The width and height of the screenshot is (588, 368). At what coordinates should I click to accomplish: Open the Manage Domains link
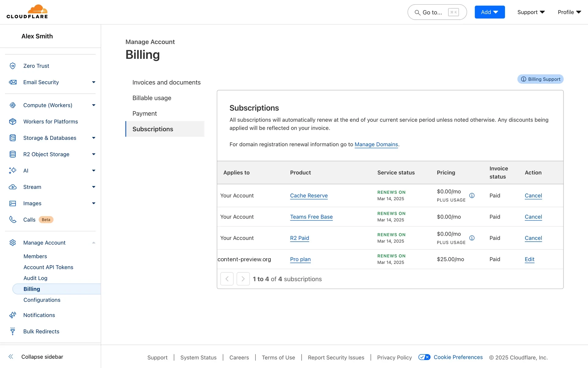click(x=376, y=144)
